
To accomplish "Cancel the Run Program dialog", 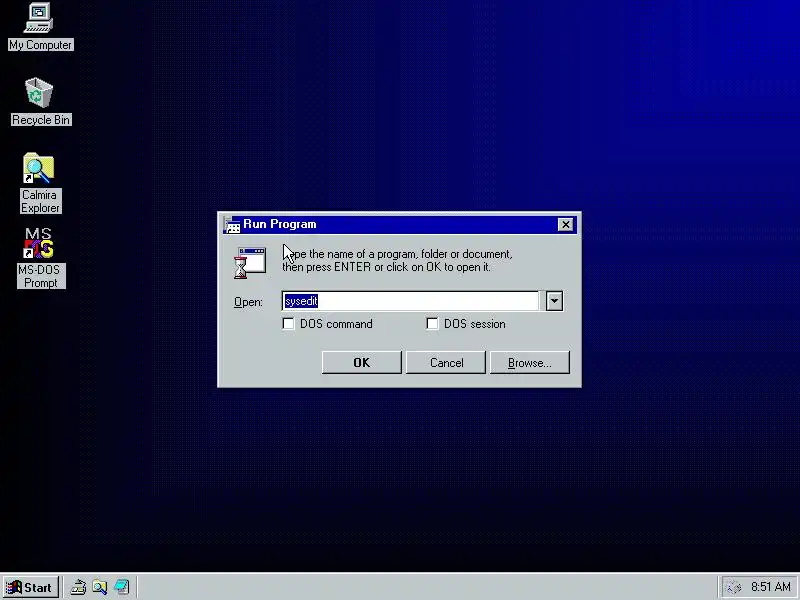I will tap(446, 362).
